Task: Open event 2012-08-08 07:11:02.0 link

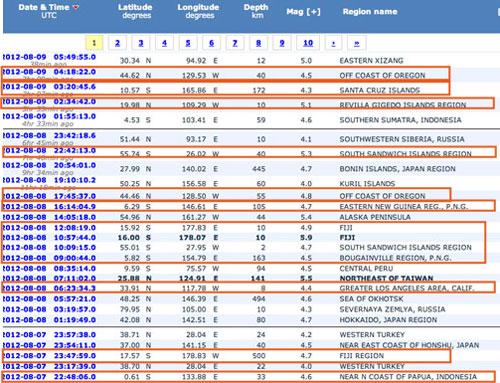Action: tap(49, 278)
